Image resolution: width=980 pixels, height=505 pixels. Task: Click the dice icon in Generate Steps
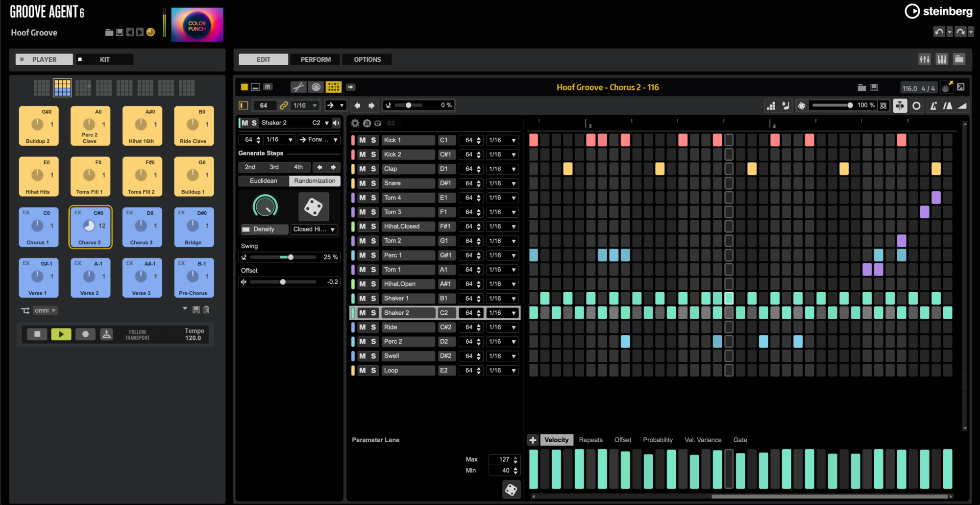313,207
